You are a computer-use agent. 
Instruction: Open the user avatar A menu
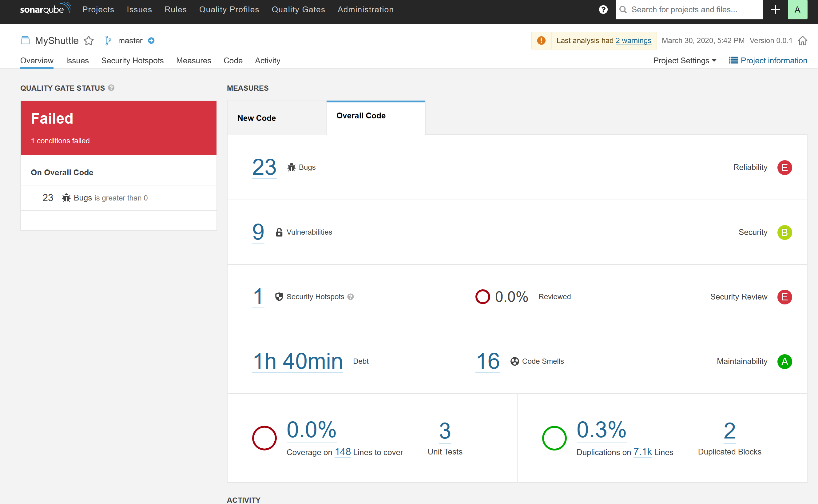point(797,10)
